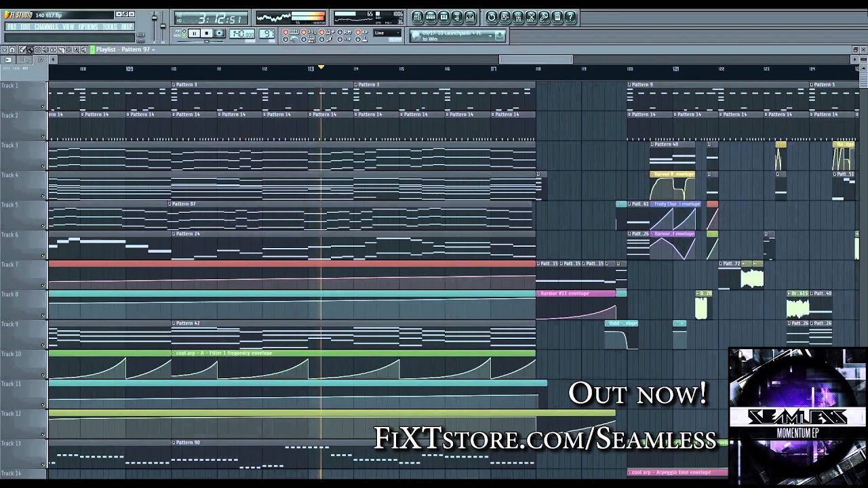
Task: Toggle mute LED on Track 4
Action: pyautogui.click(x=43, y=196)
